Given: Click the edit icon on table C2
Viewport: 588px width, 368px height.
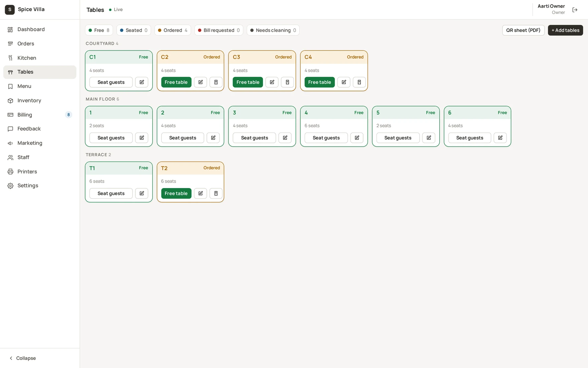Looking at the screenshot, I should coord(200,82).
